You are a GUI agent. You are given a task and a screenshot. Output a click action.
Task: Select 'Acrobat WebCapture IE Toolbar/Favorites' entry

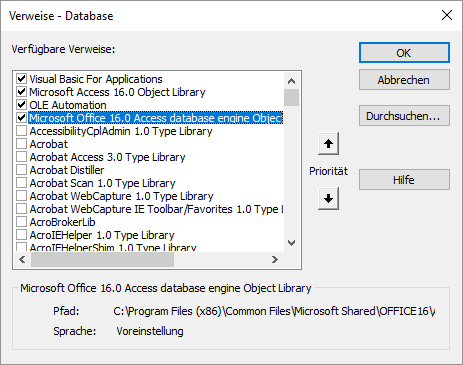pyautogui.click(x=156, y=209)
